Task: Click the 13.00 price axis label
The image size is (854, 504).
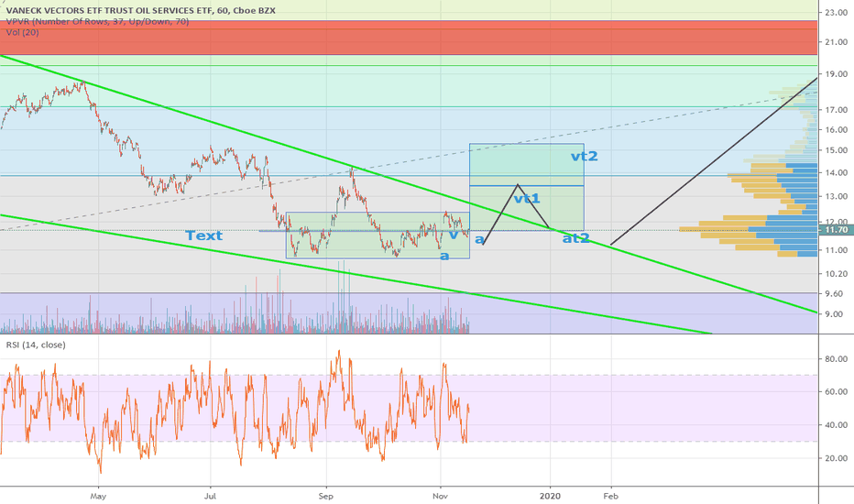Action: click(836, 196)
